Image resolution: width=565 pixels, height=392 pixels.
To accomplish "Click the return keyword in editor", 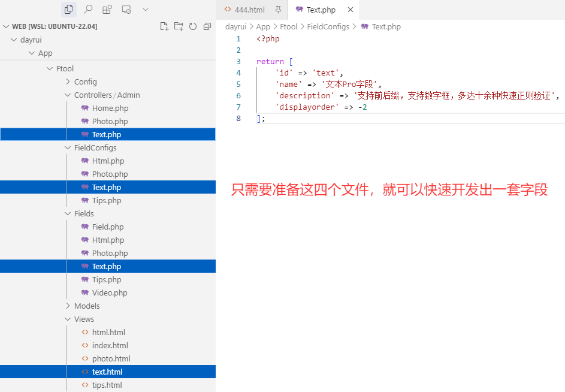I will 270,61.
